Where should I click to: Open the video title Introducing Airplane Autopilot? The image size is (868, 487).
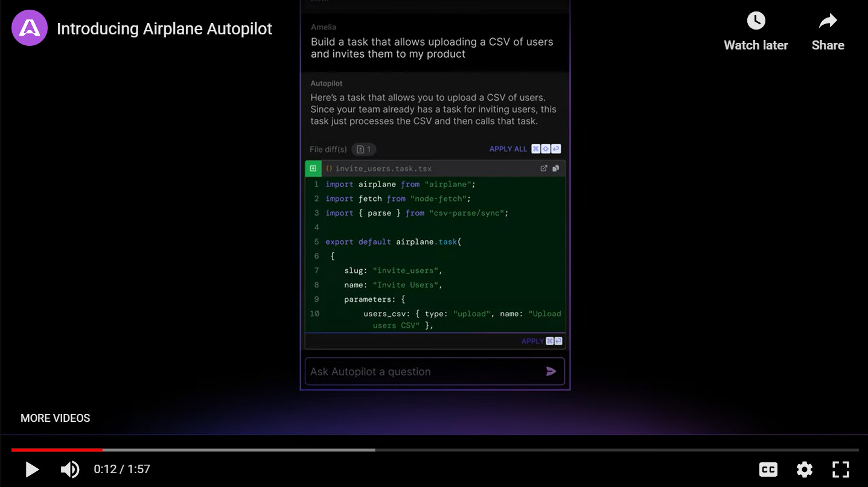click(x=164, y=29)
